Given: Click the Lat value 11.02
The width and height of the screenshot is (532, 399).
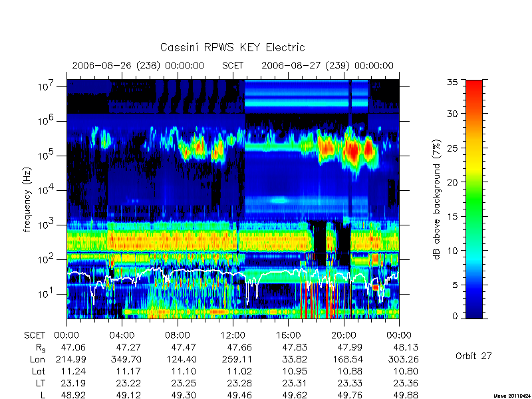Looking at the screenshot, I should point(239,372).
